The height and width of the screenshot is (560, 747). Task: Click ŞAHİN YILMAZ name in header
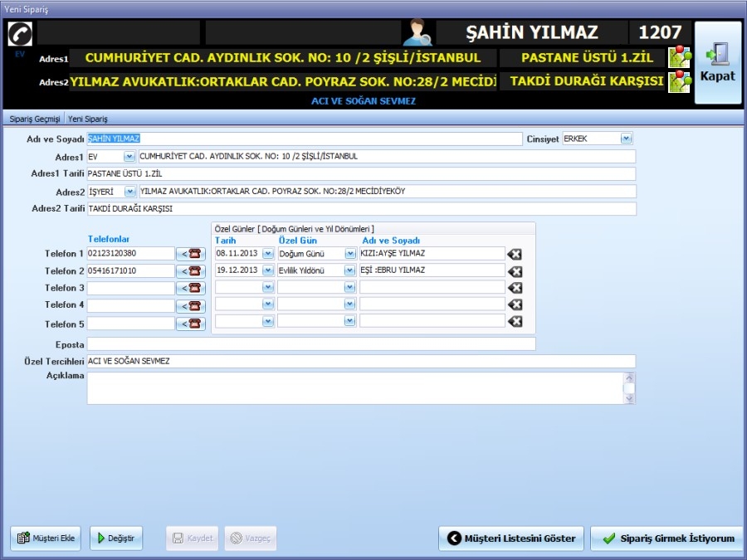tap(532, 32)
